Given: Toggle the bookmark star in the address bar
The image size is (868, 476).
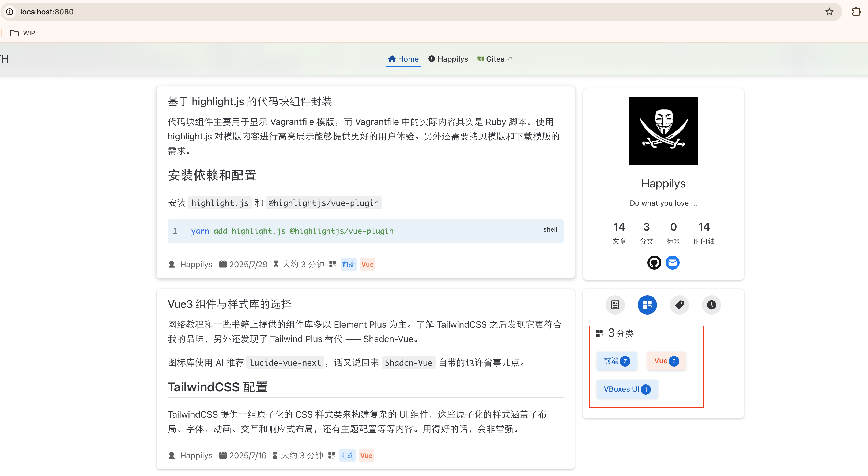Looking at the screenshot, I should [829, 12].
